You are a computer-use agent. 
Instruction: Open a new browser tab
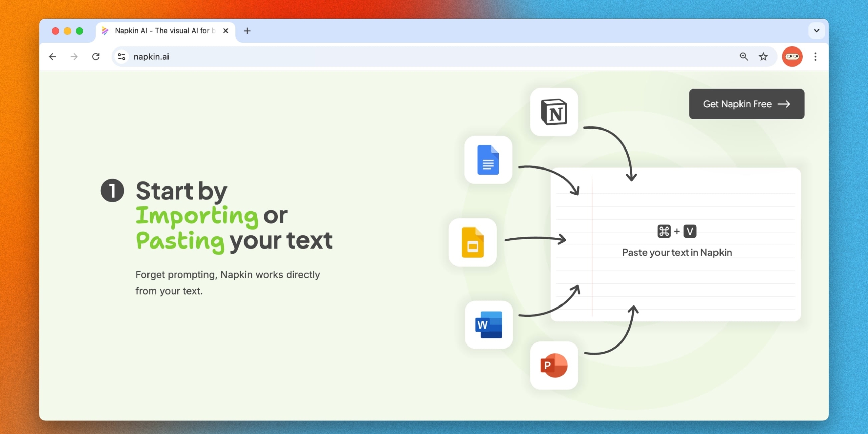[247, 31]
